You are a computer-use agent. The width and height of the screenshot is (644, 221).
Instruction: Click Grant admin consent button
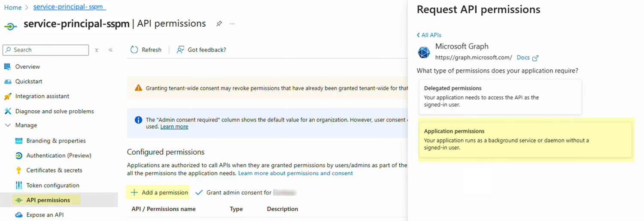[x=238, y=193]
